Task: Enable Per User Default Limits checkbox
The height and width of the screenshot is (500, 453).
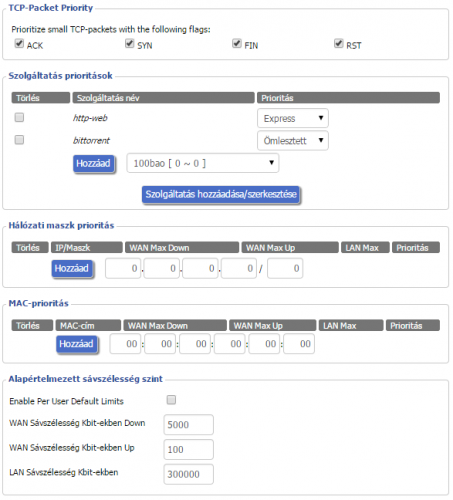Action: (171, 400)
